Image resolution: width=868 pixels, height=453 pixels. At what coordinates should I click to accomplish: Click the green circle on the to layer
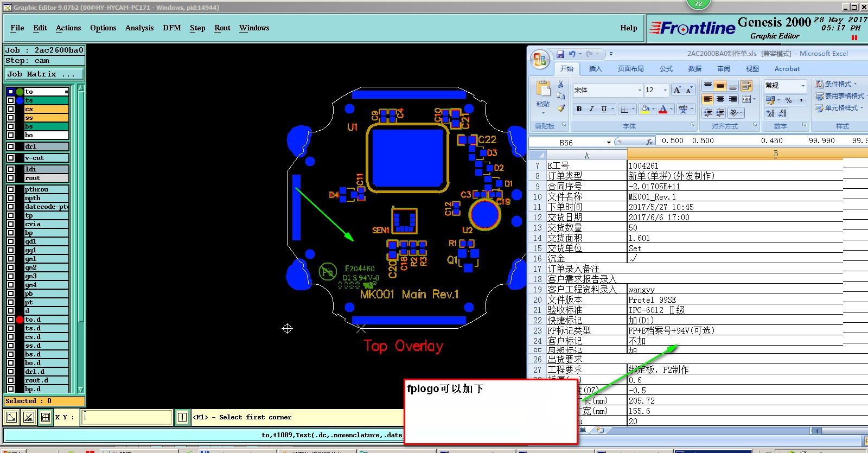point(20,92)
